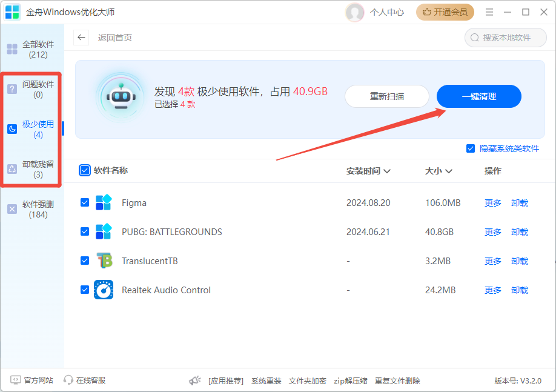Click the 极少使用 moon icon
556x392 pixels.
pos(12,129)
